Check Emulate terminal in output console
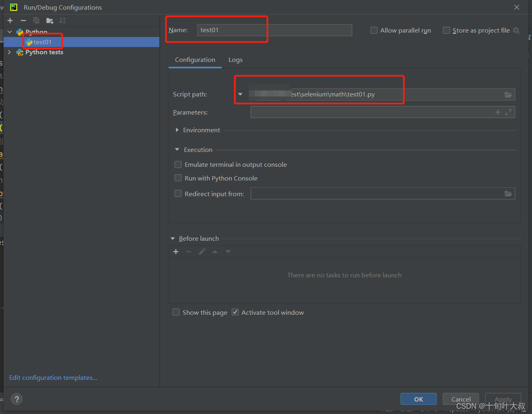532x414 pixels. click(178, 164)
